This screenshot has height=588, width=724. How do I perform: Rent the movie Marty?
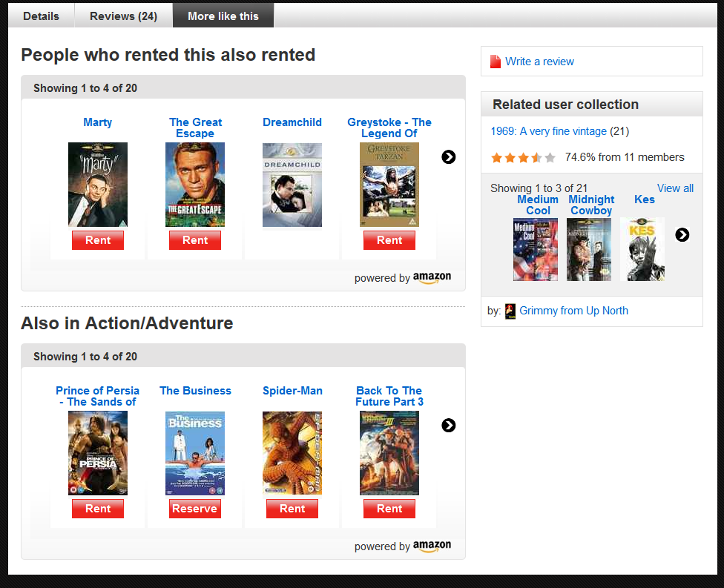tap(98, 240)
